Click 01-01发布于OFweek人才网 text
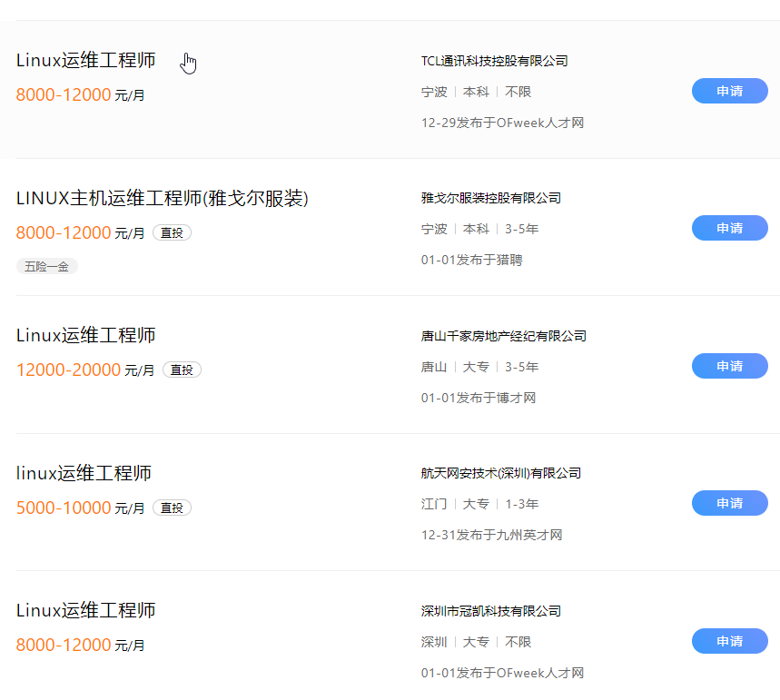780x700 pixels. [502, 673]
